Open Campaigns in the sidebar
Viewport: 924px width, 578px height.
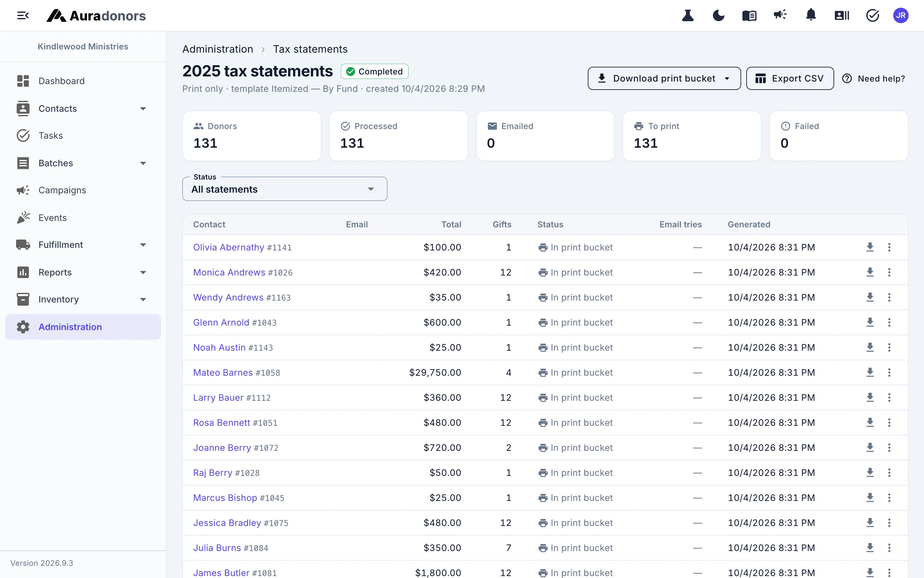point(83,190)
